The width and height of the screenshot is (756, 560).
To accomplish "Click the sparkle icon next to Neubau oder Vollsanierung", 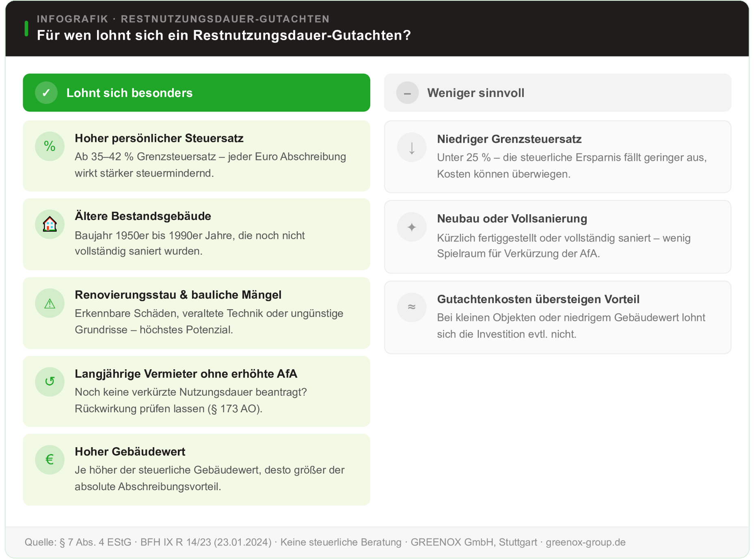I will tap(411, 226).
